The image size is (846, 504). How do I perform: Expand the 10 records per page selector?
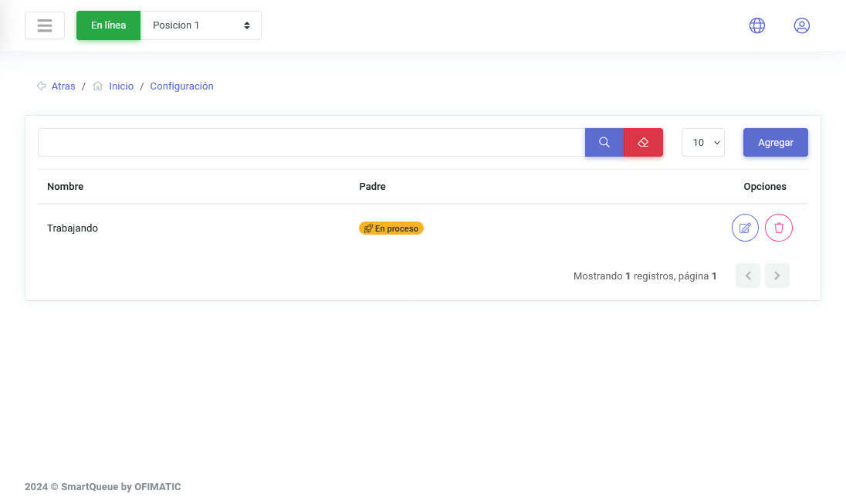tap(703, 143)
